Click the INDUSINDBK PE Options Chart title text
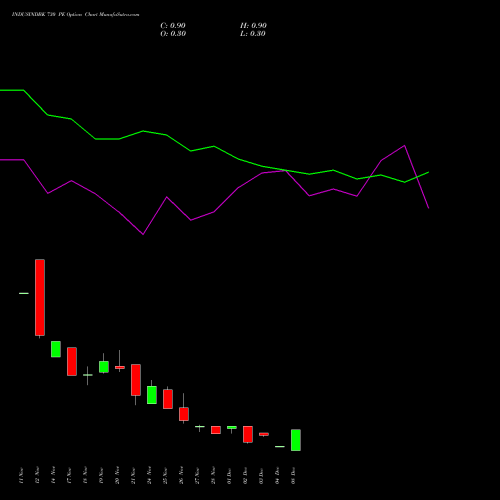 [76, 15]
